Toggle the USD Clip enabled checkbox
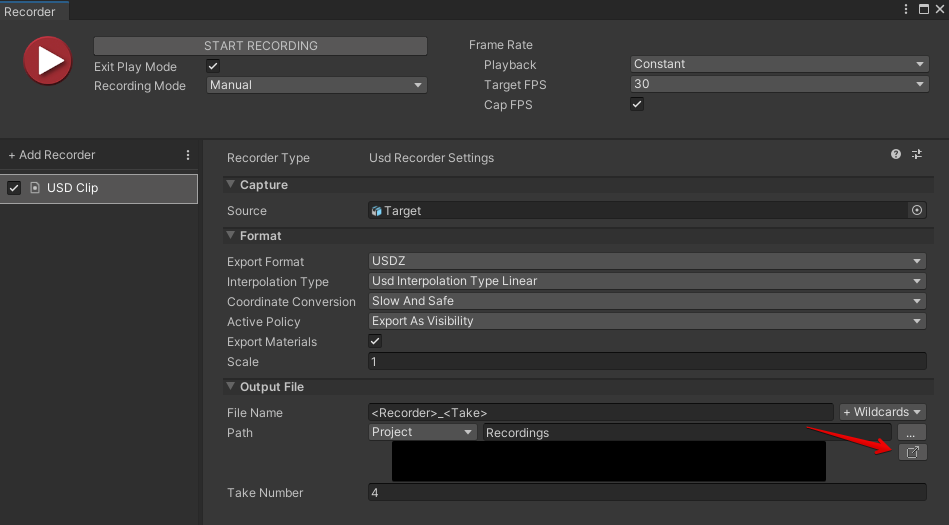The image size is (949, 525). [x=14, y=188]
